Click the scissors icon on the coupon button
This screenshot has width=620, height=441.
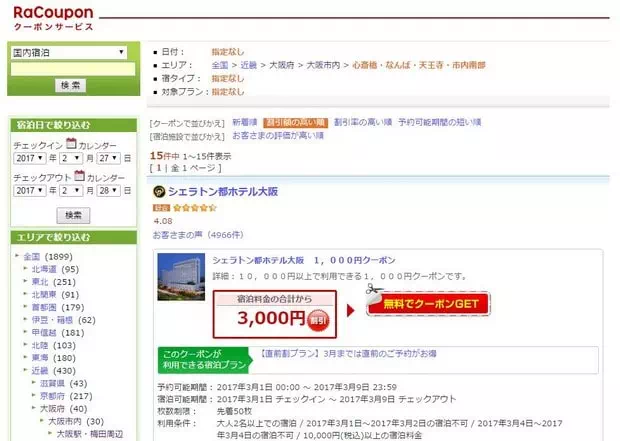[374, 290]
